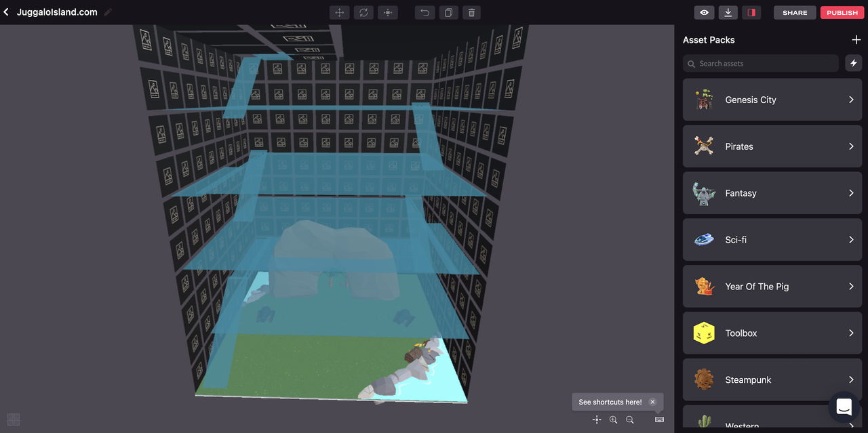Image resolution: width=868 pixels, height=433 pixels.
Task: Open the chat support bubble
Action: (844, 407)
